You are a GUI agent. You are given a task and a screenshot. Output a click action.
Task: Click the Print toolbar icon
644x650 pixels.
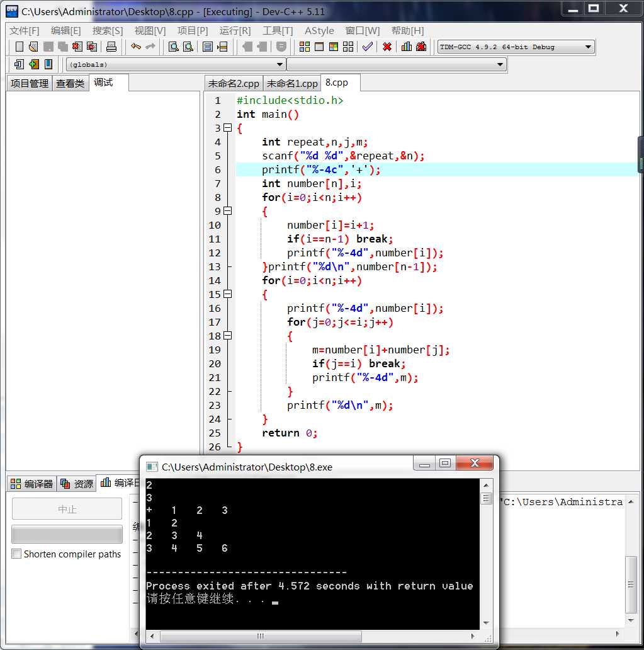click(x=111, y=47)
